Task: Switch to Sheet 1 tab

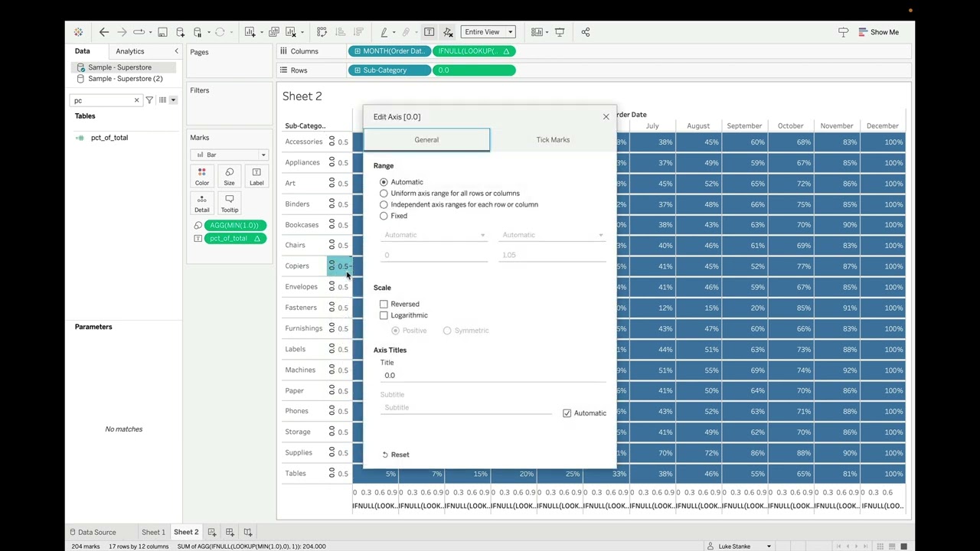Action: coord(153,532)
